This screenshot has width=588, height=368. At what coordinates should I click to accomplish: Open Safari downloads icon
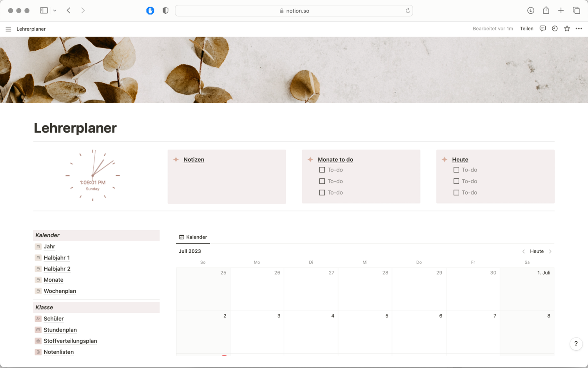coord(531,11)
